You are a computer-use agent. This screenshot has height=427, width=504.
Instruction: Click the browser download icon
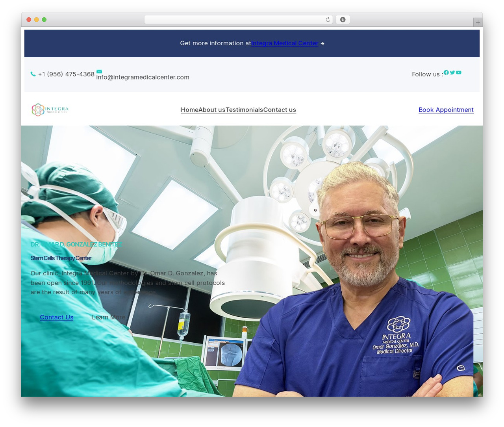pos(343,20)
